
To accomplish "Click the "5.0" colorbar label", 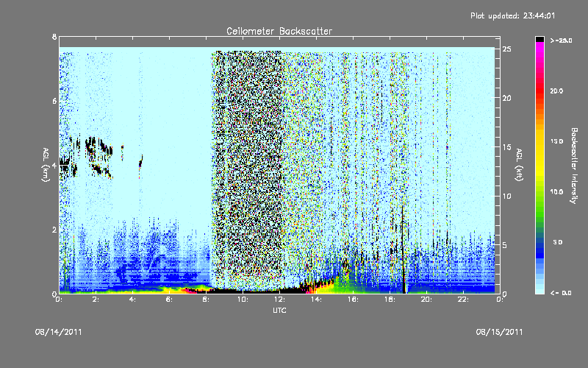I will (558, 242).
